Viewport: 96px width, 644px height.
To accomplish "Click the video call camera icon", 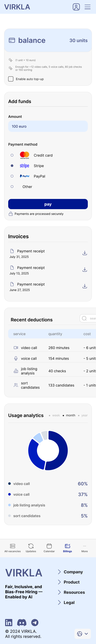I will coord(16,348).
